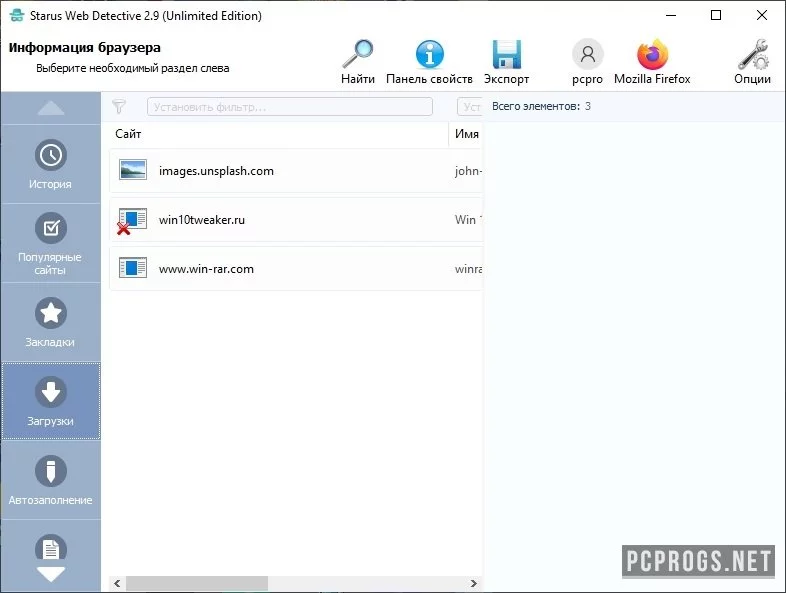Click the images.unsplash.com picture icon
Image resolution: width=786 pixels, height=593 pixels.
point(133,170)
